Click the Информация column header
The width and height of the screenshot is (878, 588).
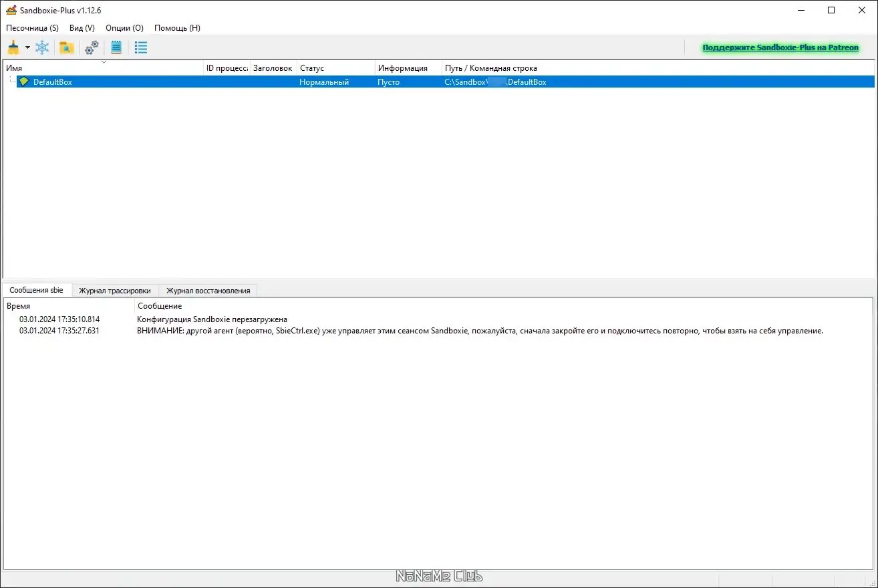408,68
